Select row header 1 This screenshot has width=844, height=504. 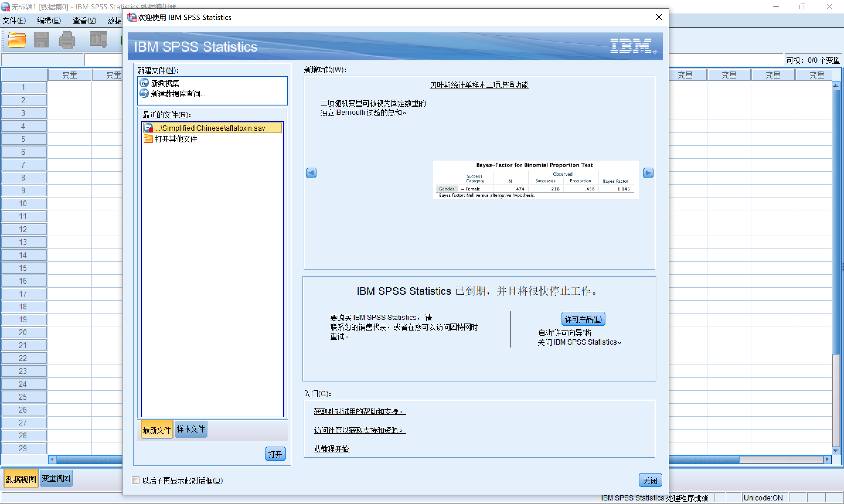click(x=24, y=87)
